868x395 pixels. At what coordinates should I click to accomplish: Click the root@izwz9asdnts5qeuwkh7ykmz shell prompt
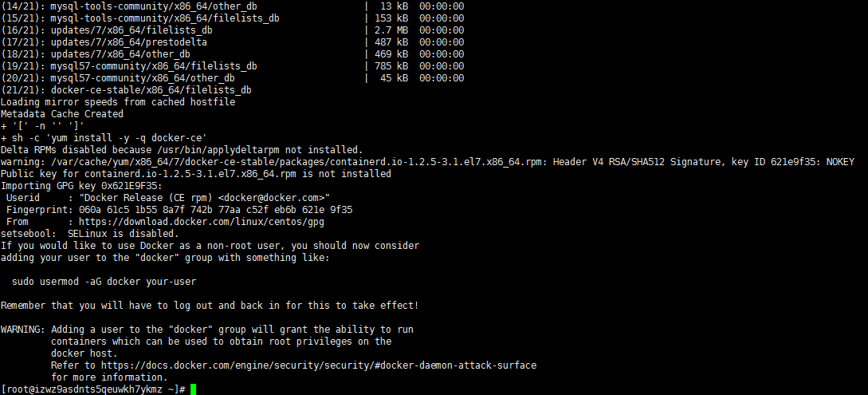pyautogui.click(x=92, y=389)
